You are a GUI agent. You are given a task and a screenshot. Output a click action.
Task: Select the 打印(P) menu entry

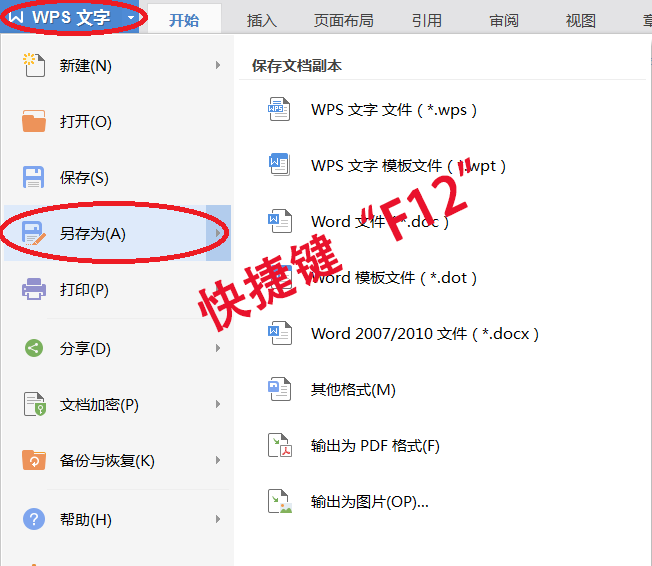tap(118, 289)
